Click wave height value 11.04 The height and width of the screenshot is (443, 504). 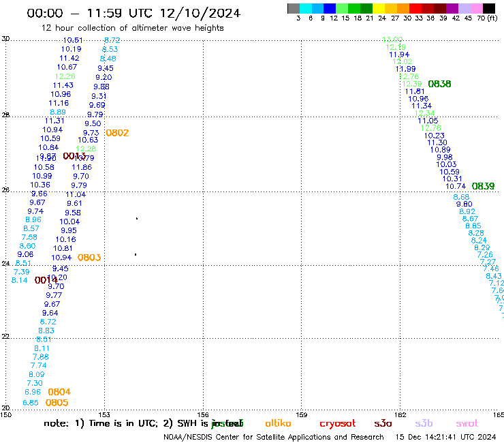coord(76,195)
